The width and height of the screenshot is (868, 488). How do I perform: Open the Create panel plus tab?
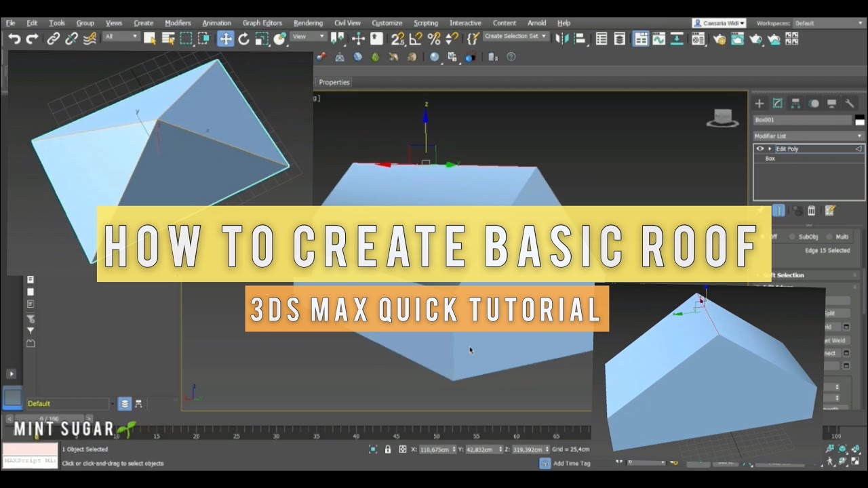point(759,103)
